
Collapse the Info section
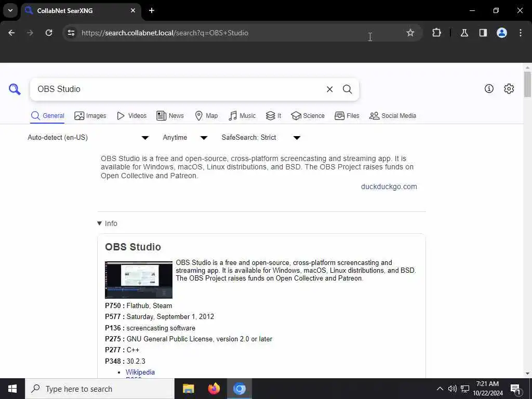[107, 223]
